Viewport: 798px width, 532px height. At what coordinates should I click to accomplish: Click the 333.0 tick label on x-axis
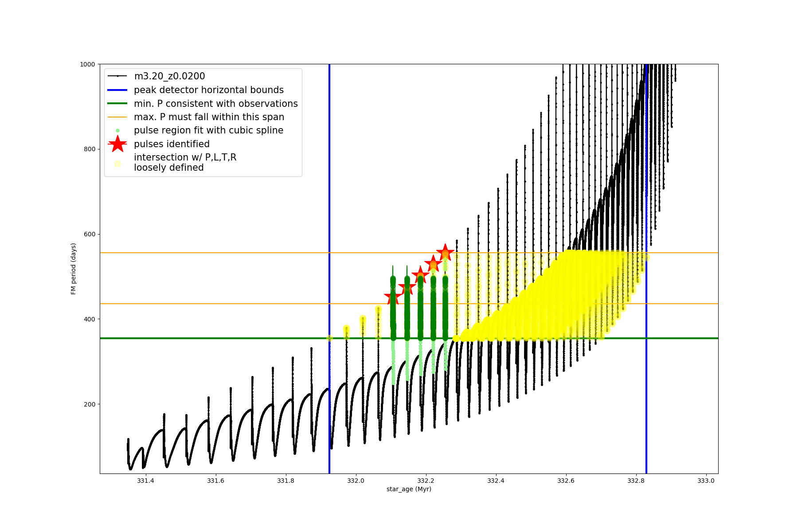pos(706,481)
